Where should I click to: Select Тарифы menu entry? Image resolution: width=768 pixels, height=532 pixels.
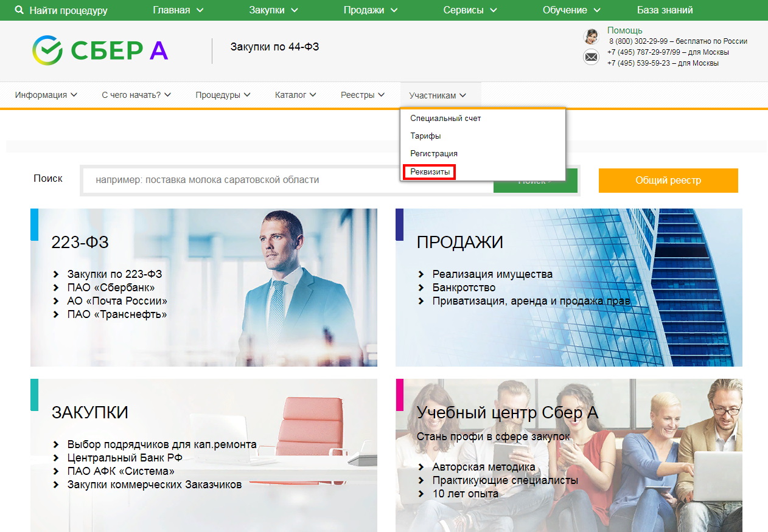(x=425, y=136)
